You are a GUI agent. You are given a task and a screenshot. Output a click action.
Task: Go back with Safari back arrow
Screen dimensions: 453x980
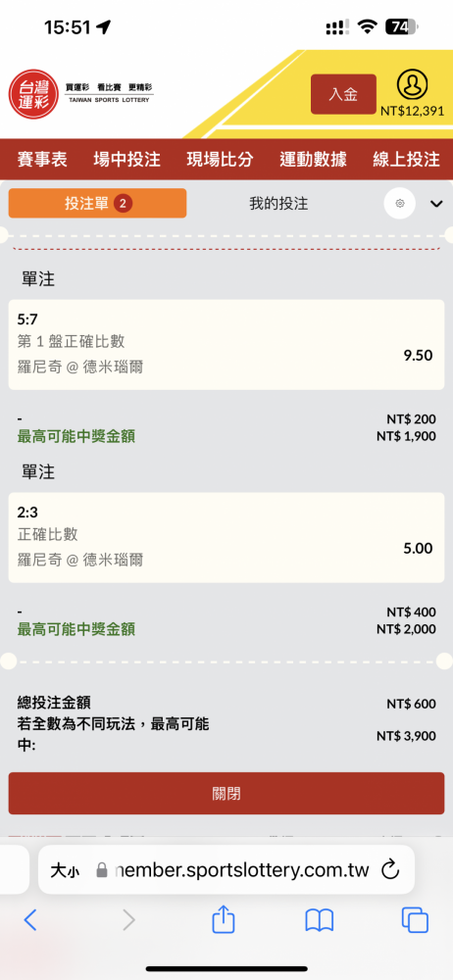[30, 920]
